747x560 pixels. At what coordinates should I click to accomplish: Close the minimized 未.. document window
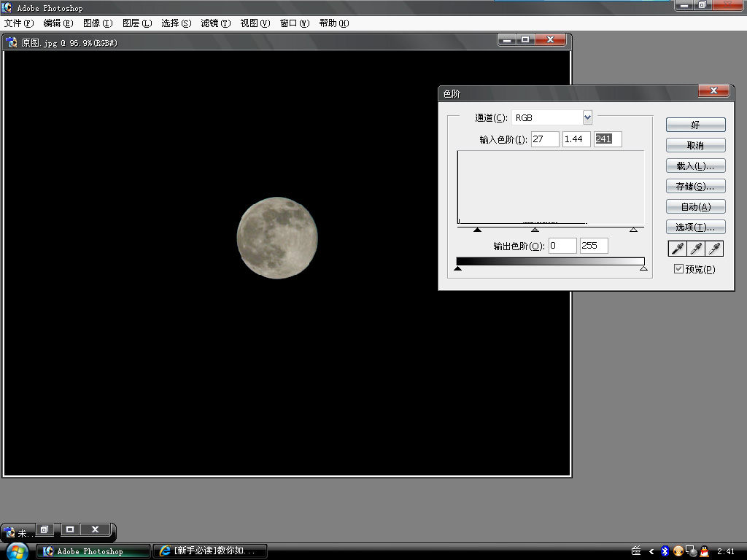[96, 529]
